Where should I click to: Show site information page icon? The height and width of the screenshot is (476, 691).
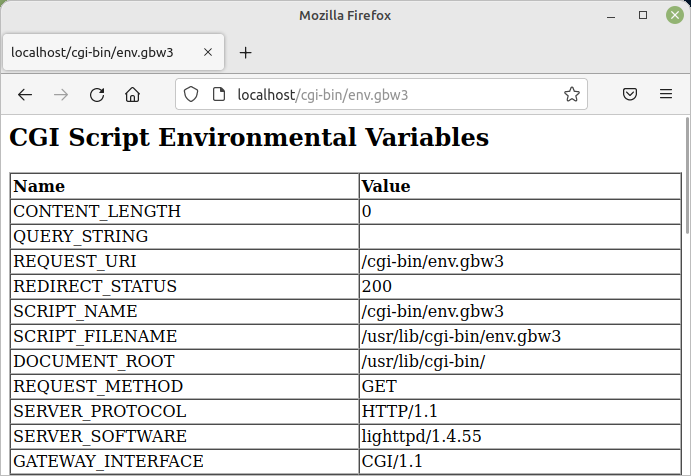218,95
